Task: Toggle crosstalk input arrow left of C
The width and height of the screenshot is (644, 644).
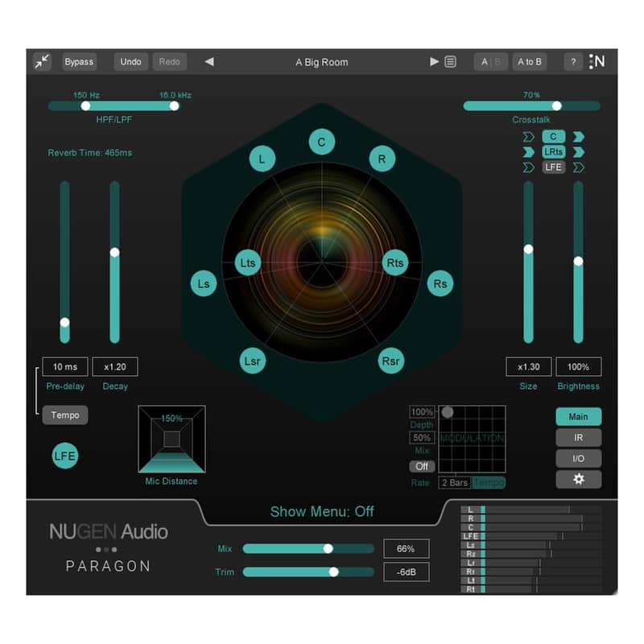Action: click(x=529, y=137)
